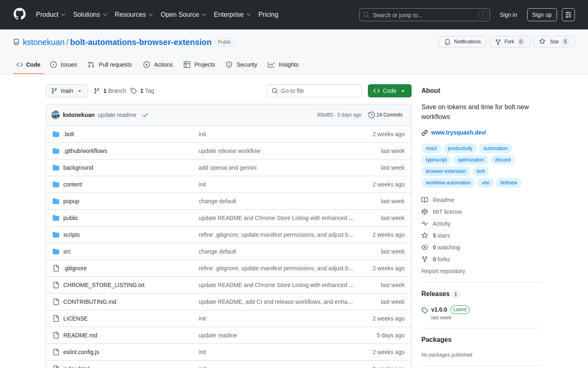This screenshot has height=368, width=588.
Task: Switch to the Insights tab
Action: (x=283, y=65)
